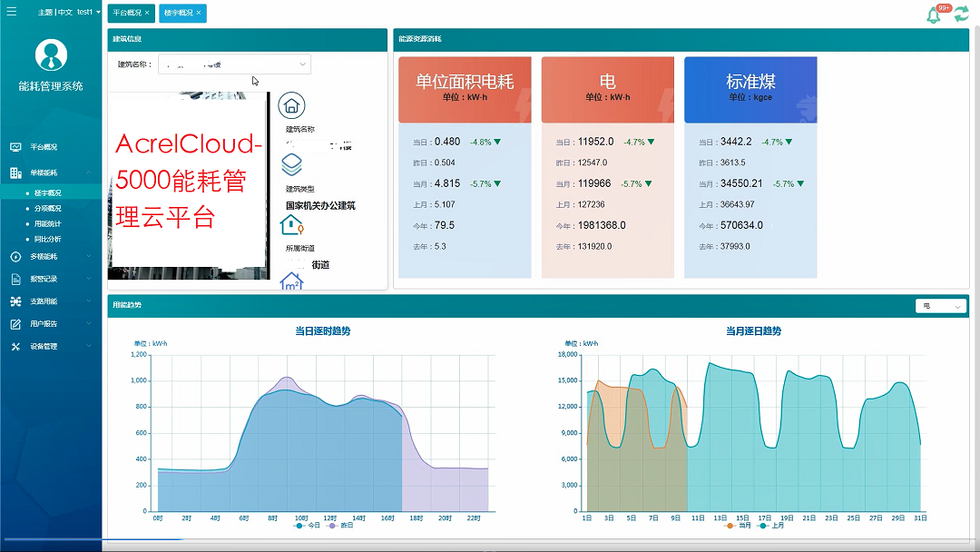The height and width of the screenshot is (552, 980).
Task: Click the 设备管理 tools icon in sidebar
Action: pos(15,346)
